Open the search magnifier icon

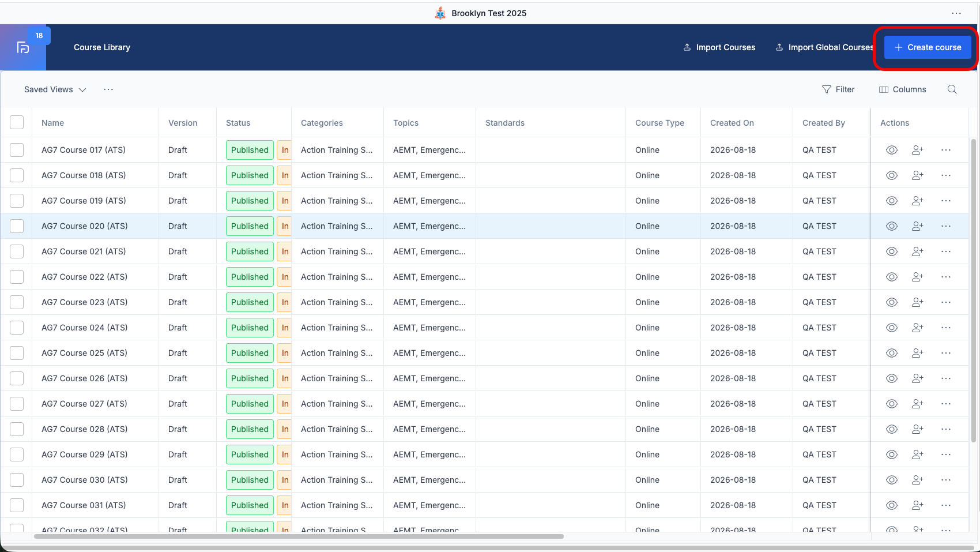coord(952,89)
